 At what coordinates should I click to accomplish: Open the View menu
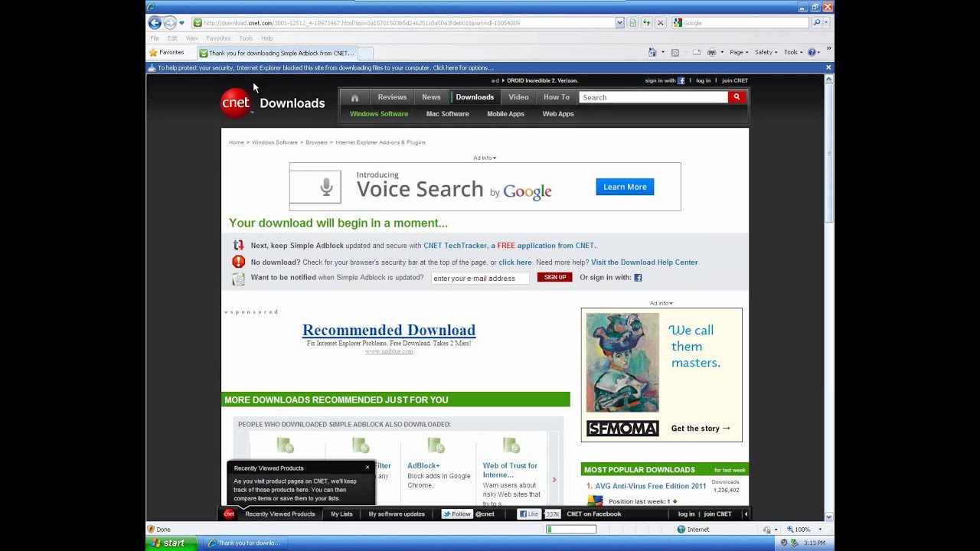point(191,38)
